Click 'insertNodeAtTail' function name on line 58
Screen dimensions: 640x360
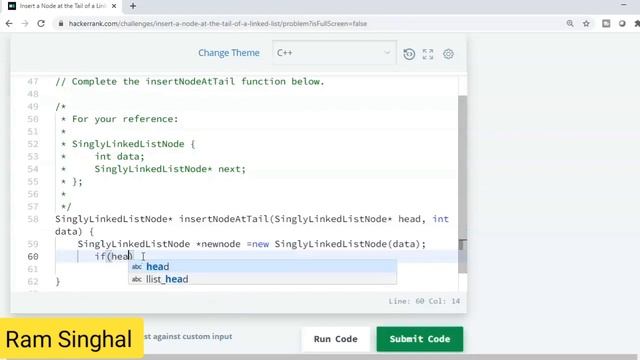click(x=224, y=219)
